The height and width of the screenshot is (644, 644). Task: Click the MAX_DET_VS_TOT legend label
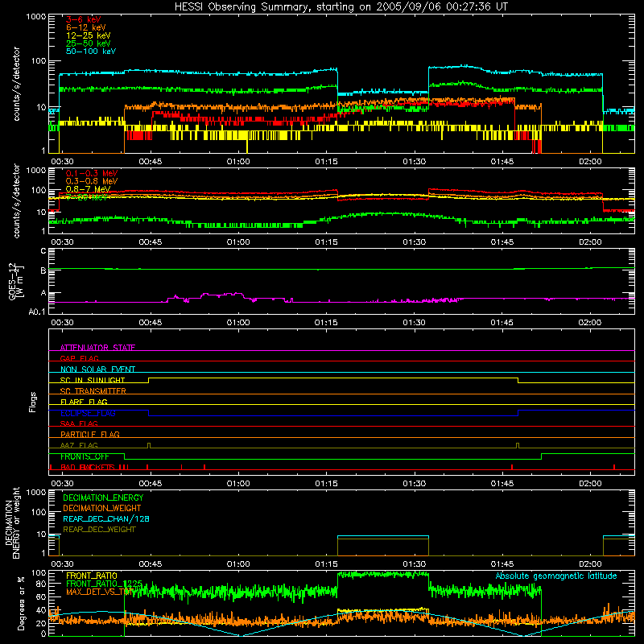pyautogui.click(x=99, y=592)
